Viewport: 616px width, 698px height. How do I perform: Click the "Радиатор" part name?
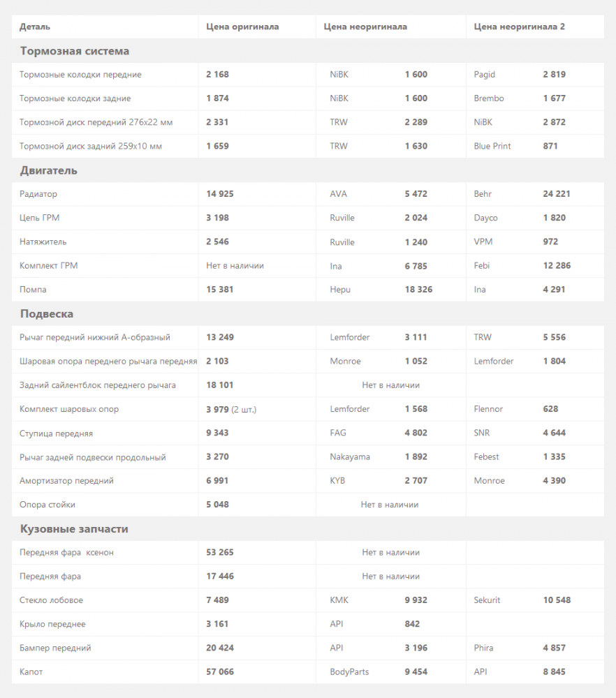point(38,194)
